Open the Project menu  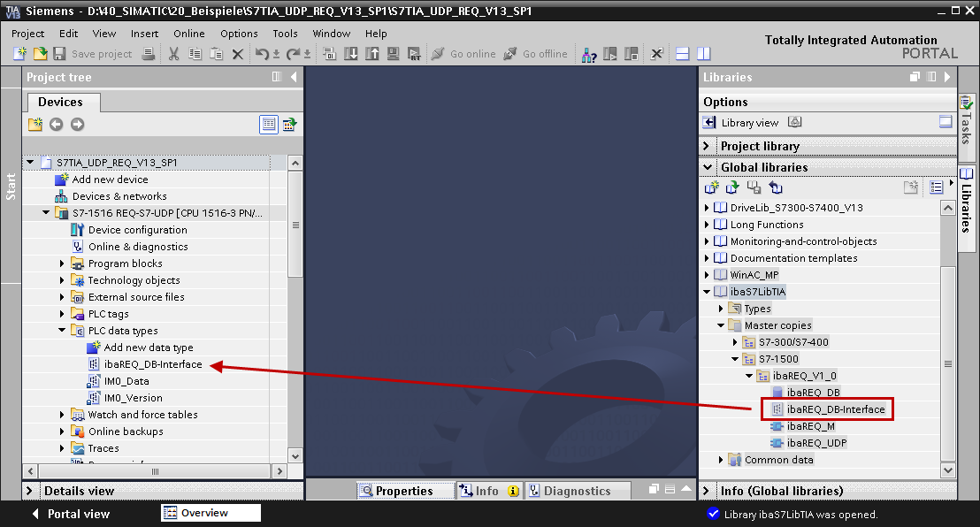click(27, 33)
